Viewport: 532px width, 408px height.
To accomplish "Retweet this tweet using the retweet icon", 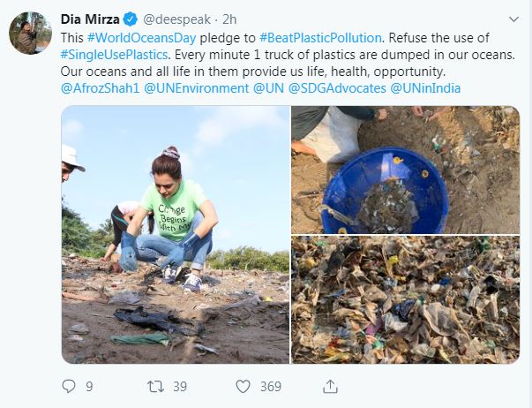I will point(156,386).
